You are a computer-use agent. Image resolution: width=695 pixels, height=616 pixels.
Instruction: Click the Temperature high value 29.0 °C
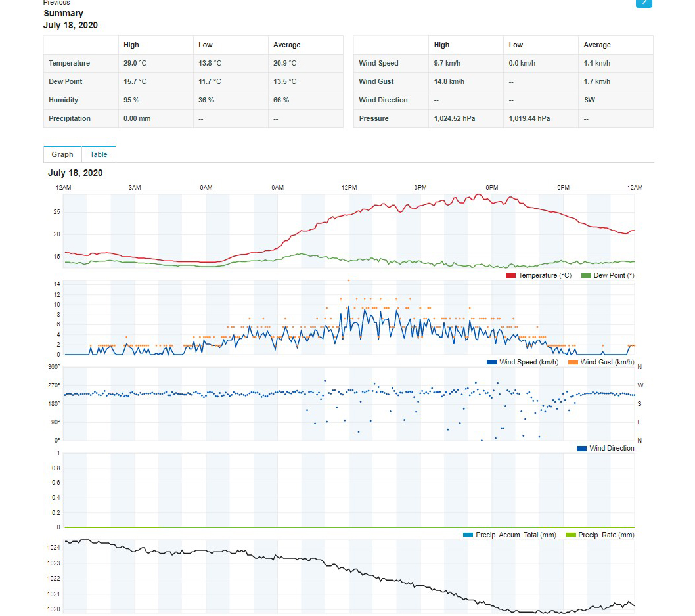135,64
